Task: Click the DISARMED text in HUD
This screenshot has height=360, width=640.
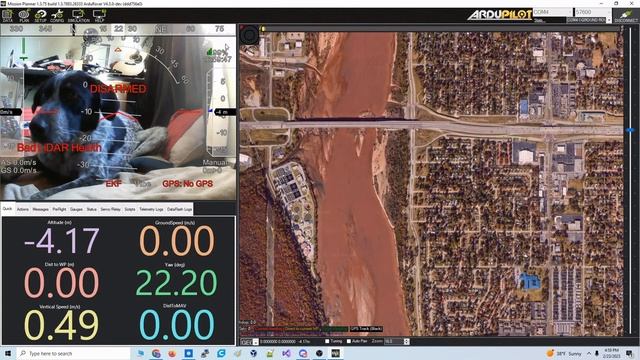Action: [x=118, y=89]
